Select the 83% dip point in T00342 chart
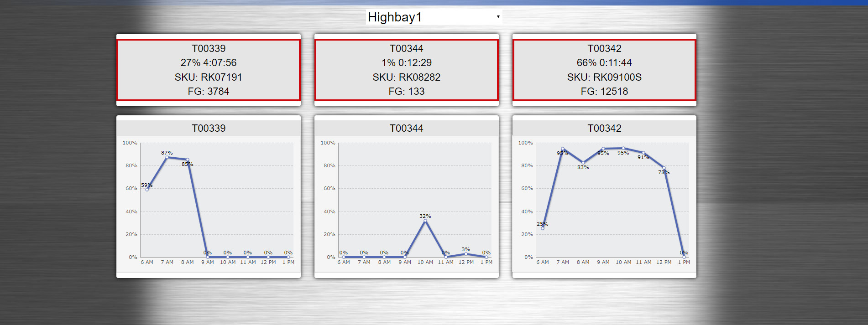Viewport: 868px width, 325px height. point(583,162)
